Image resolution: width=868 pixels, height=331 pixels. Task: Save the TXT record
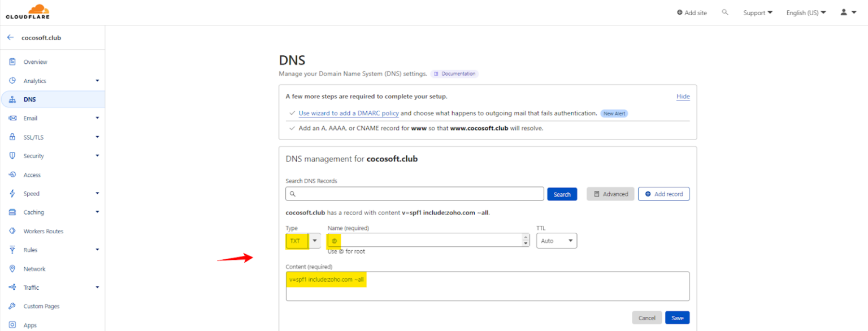click(677, 317)
